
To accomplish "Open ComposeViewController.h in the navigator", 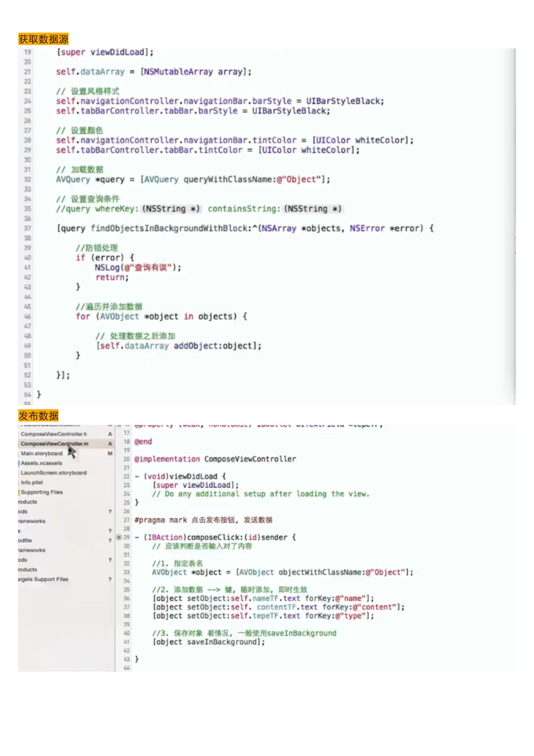I will [54, 434].
